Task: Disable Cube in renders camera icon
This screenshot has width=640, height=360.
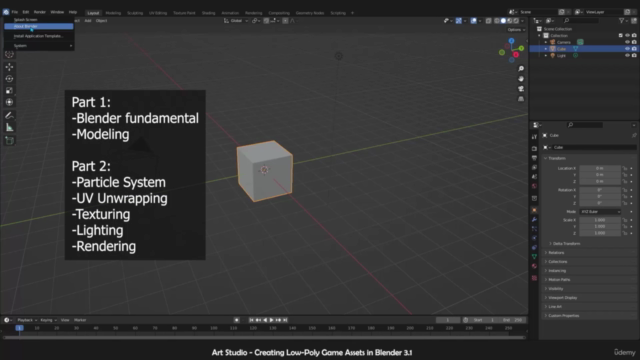Action: [634, 49]
